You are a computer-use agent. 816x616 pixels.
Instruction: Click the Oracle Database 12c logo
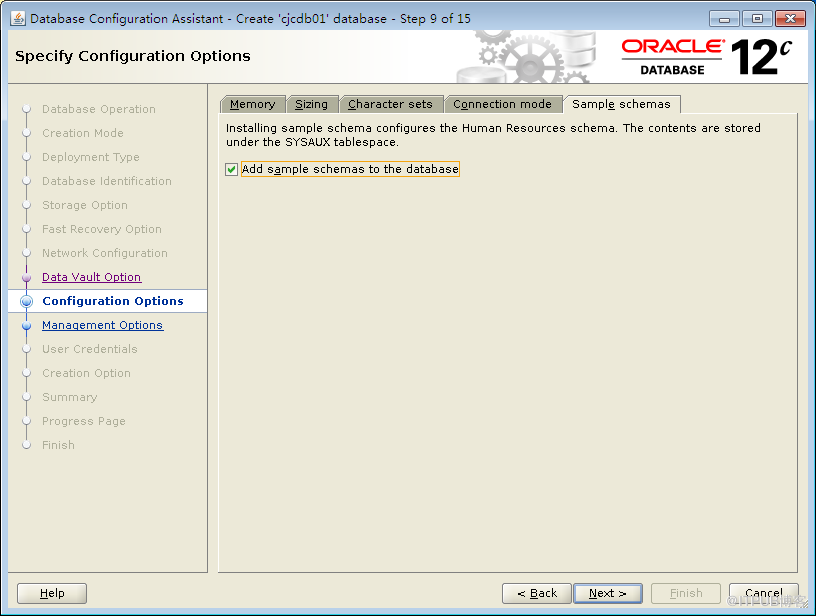[707, 57]
